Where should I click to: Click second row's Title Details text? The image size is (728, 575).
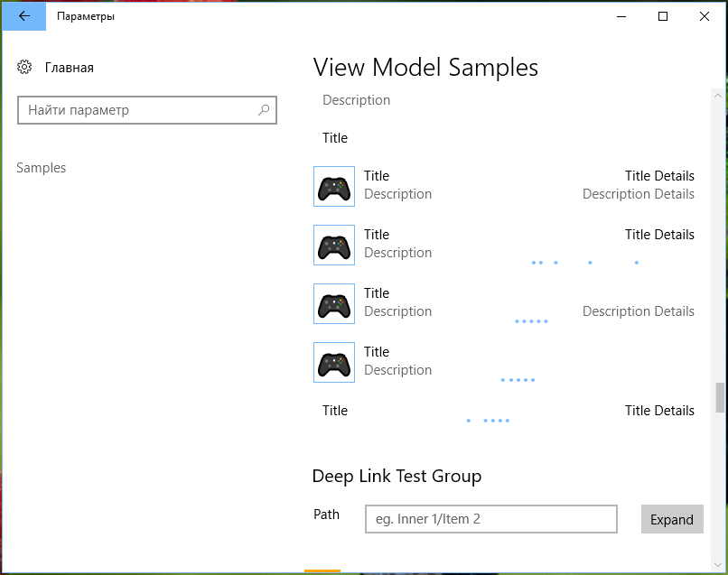(659, 235)
